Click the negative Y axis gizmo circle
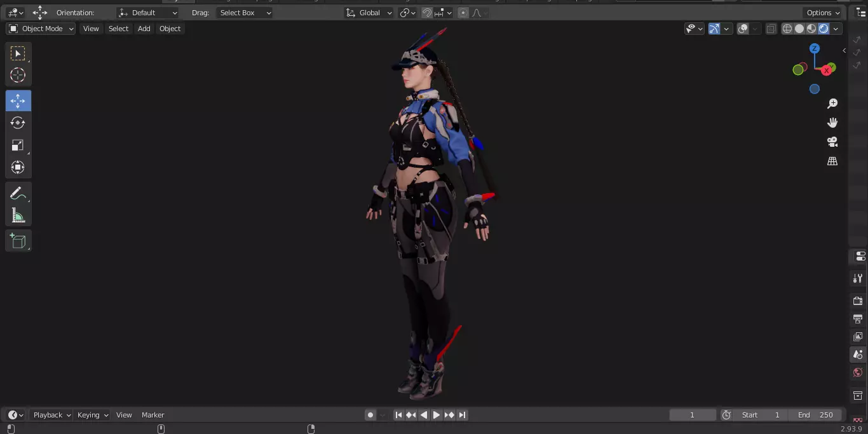 click(x=798, y=70)
